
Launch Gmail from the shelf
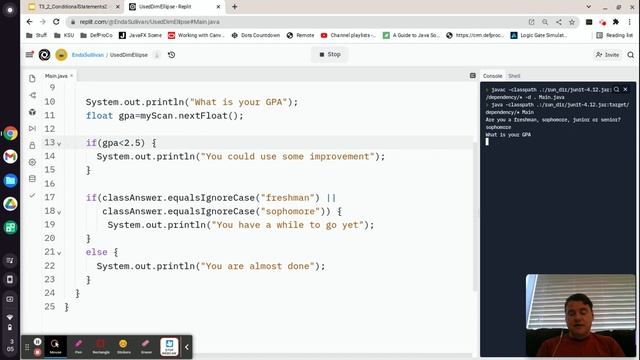10,156
